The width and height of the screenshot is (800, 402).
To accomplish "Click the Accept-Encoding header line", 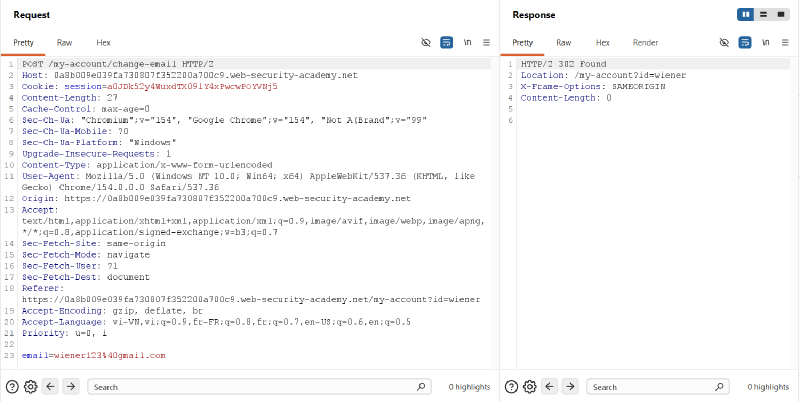I will [x=112, y=311].
